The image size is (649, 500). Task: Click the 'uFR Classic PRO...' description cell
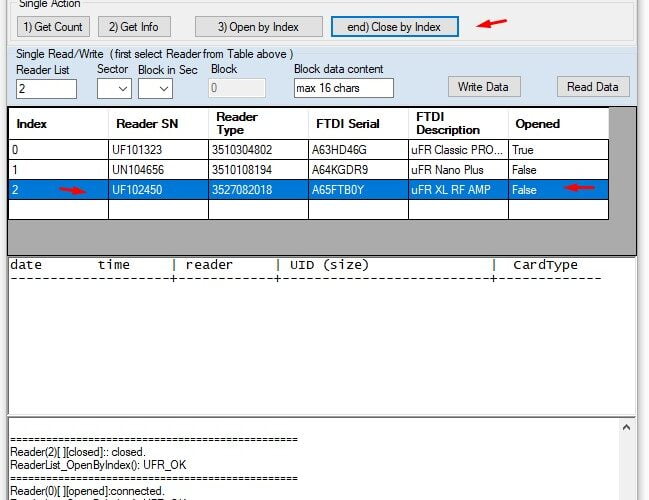[459, 150]
